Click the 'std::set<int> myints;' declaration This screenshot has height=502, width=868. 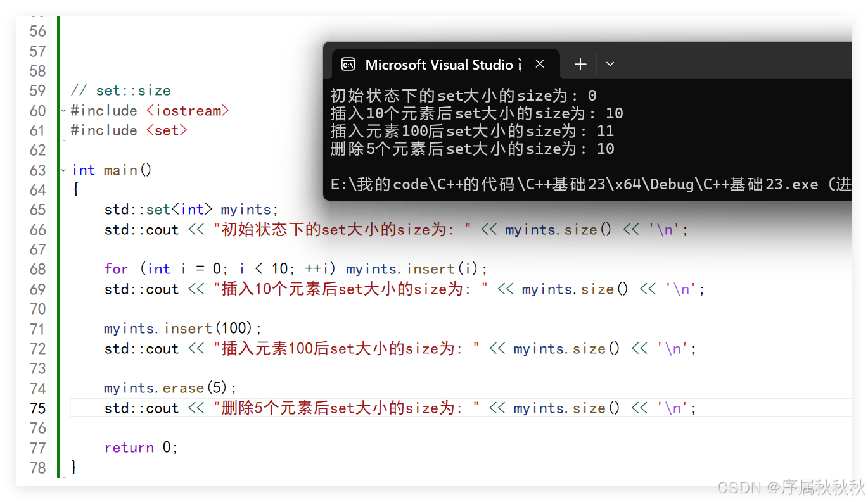[191, 210]
